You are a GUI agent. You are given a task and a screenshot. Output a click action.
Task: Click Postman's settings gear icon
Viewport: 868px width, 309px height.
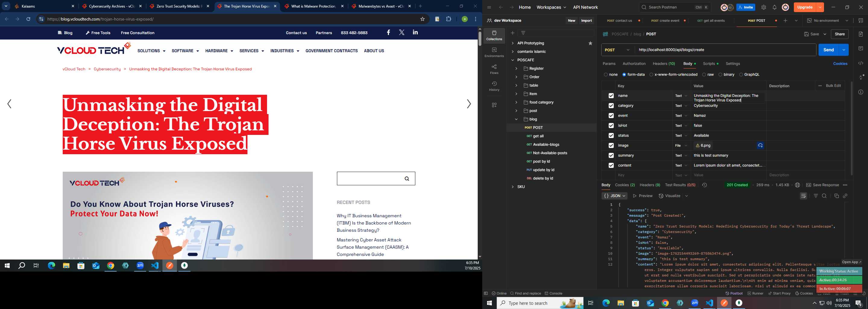point(763,8)
